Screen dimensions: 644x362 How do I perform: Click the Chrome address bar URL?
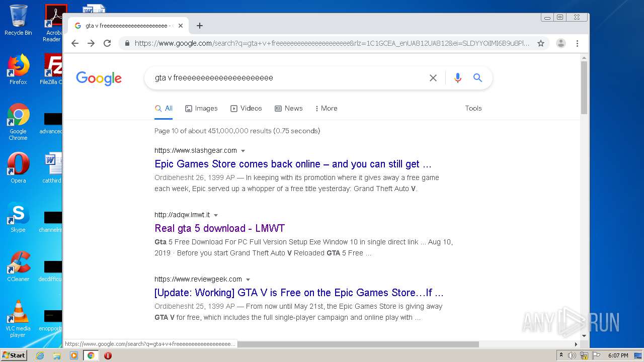coord(332,43)
